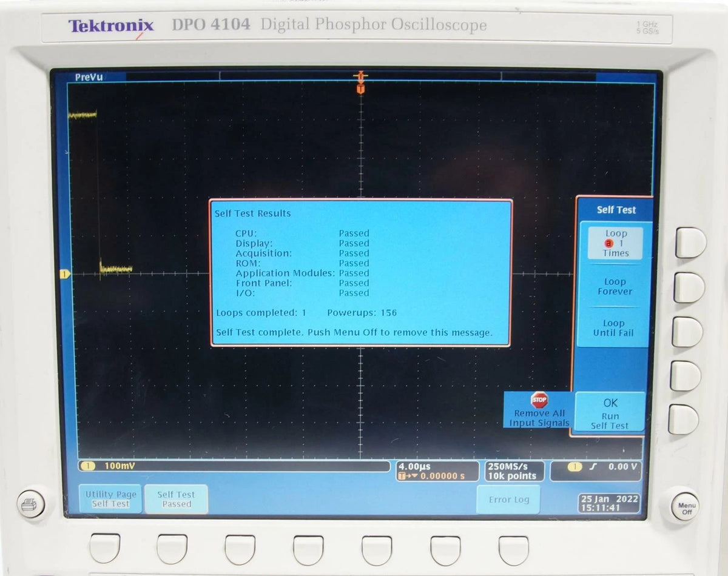Screen dimensions: 728x576
Task: Choose Loop Forever in Self Test menu
Action: pos(615,286)
